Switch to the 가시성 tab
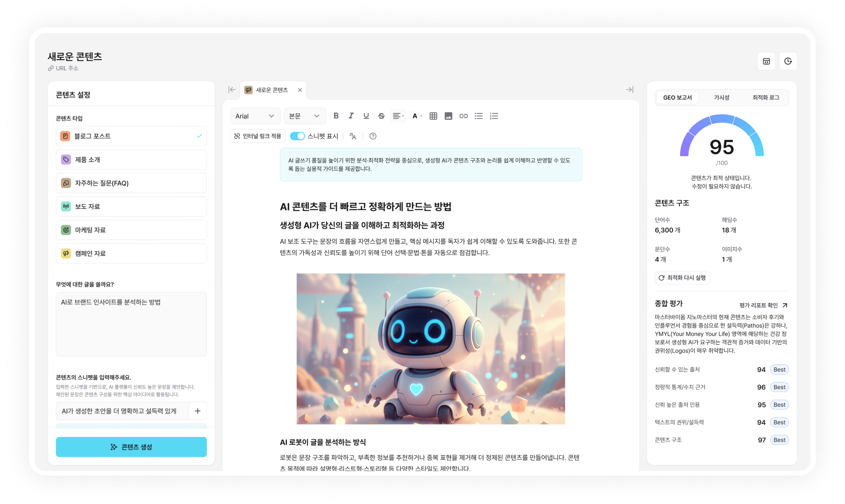Viewport: 845px width, 504px height. pyautogui.click(x=721, y=98)
